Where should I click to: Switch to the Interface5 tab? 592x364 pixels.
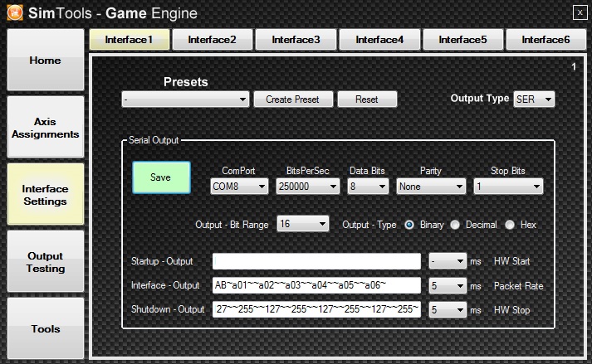click(462, 40)
